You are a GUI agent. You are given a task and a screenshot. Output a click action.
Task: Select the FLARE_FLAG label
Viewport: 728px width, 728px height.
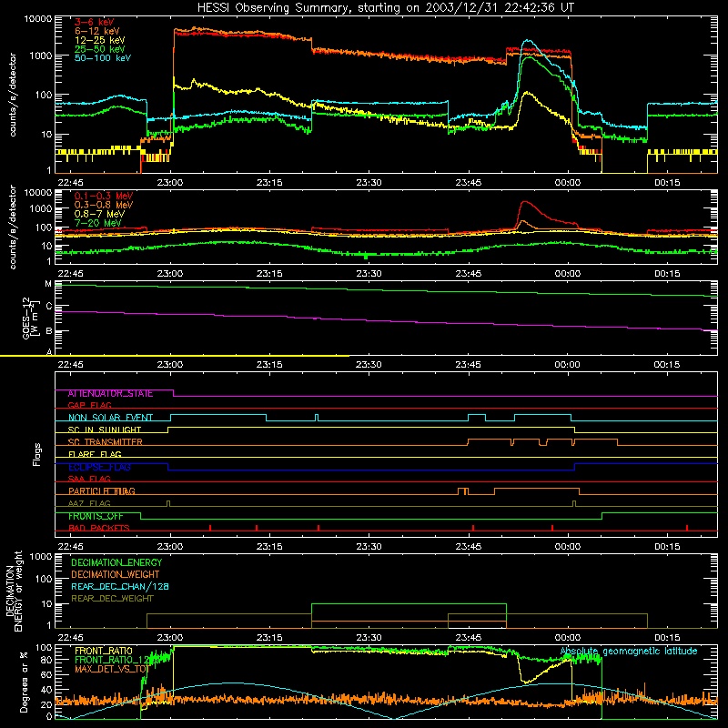coord(95,454)
